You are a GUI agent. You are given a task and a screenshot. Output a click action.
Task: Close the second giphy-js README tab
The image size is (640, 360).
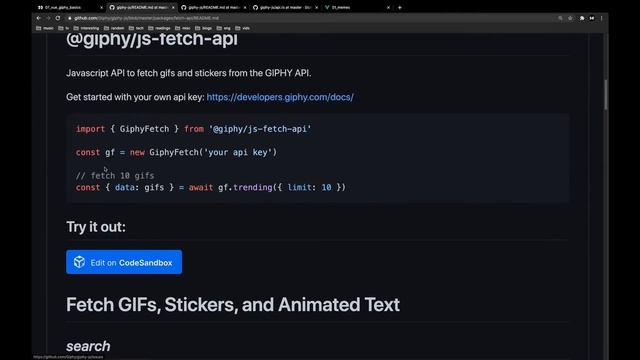point(245,7)
